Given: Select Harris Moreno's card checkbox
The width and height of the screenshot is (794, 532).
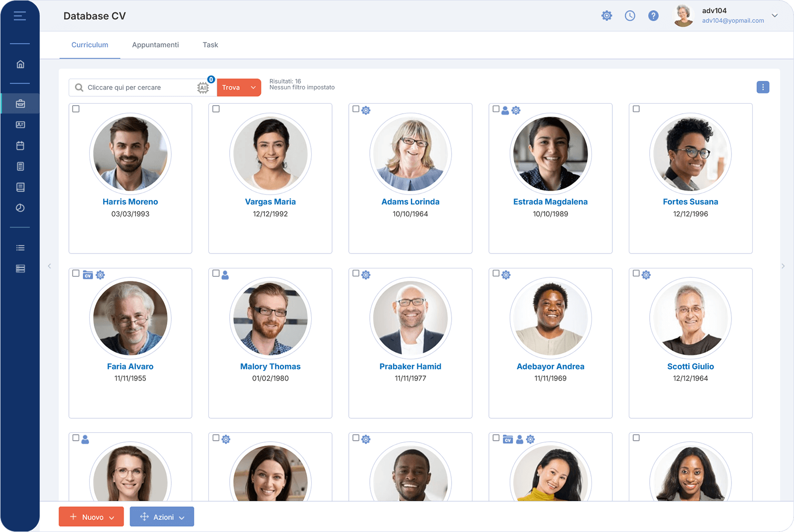Looking at the screenshot, I should tap(76, 109).
